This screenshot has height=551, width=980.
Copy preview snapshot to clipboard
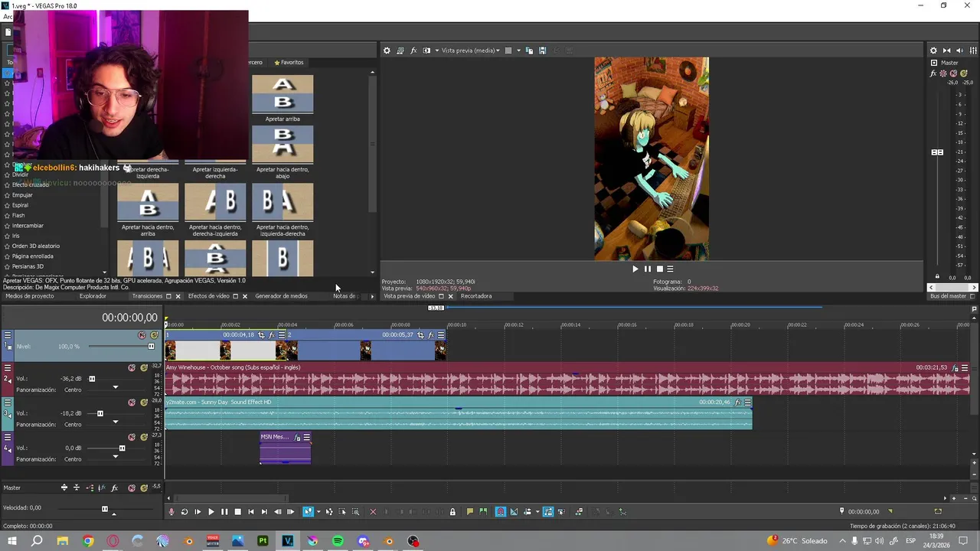point(529,51)
